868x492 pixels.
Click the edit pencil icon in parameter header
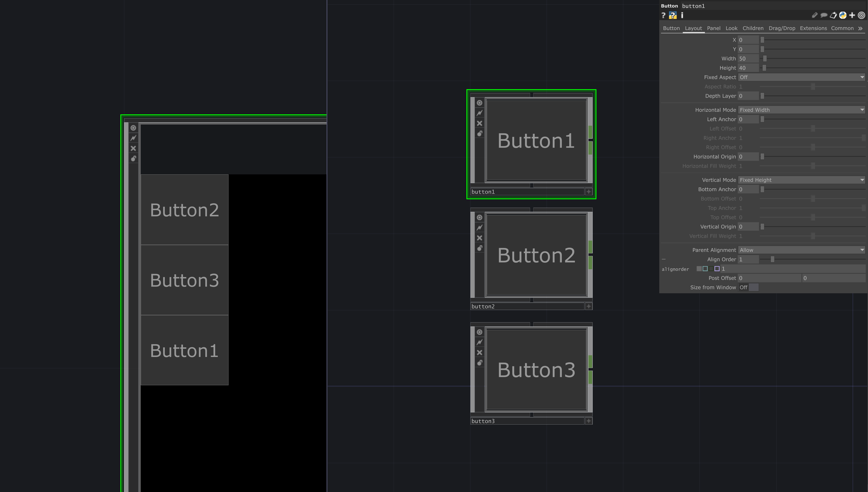tap(814, 15)
